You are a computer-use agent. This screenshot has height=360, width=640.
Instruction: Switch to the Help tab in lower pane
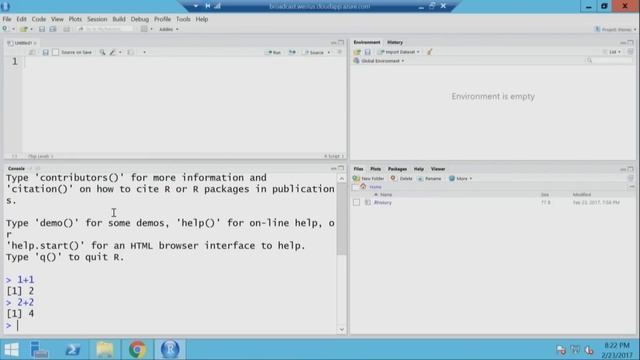(x=418, y=169)
